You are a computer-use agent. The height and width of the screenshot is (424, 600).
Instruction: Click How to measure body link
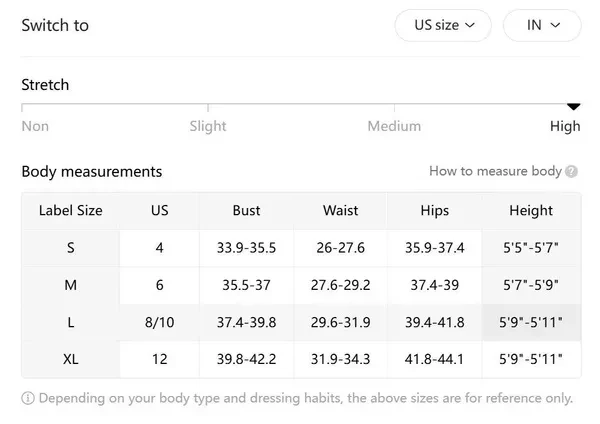coord(495,171)
